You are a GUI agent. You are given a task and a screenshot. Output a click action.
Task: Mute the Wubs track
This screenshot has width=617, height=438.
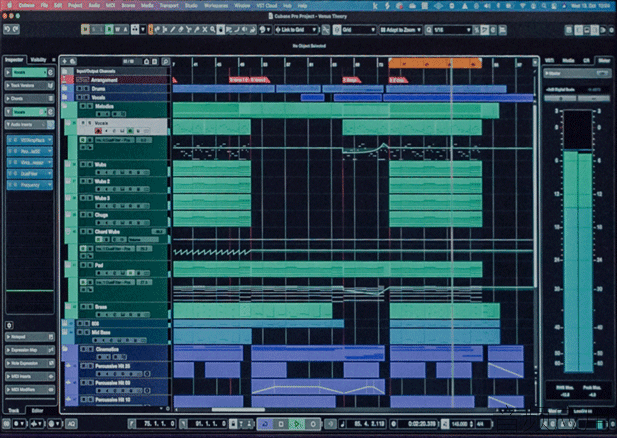point(83,164)
